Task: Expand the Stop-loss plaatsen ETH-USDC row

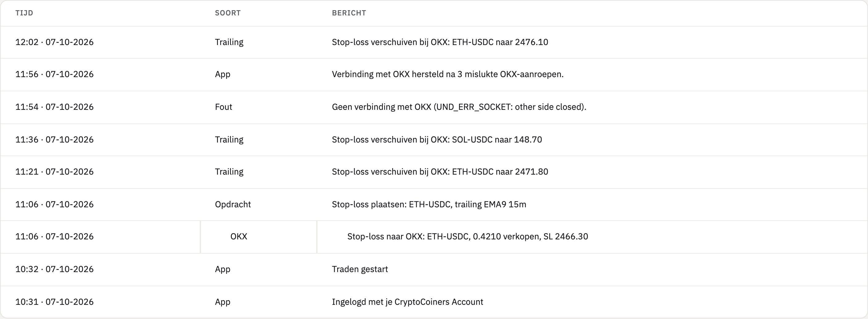Action: coord(434,204)
